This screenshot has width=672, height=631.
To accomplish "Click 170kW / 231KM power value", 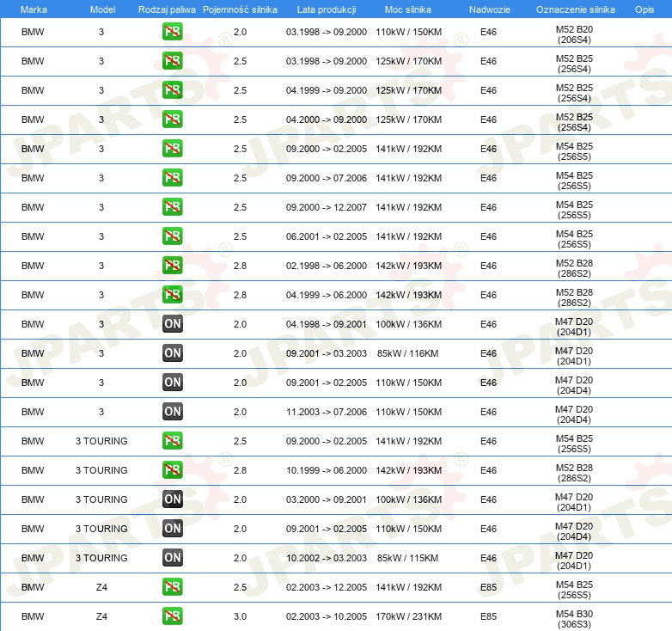I will click(408, 616).
